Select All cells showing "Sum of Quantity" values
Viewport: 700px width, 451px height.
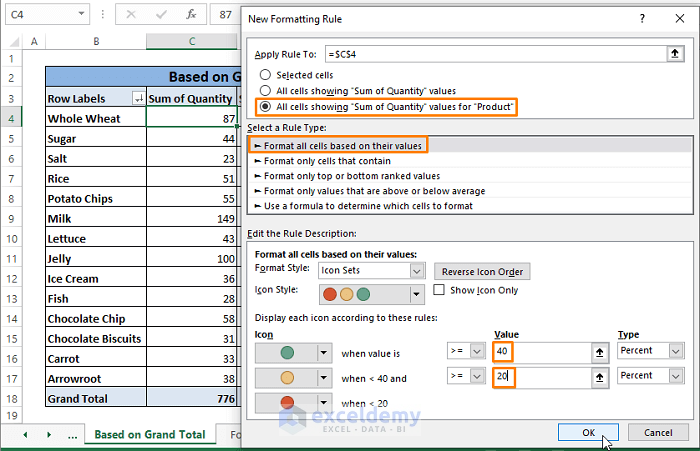pos(265,91)
